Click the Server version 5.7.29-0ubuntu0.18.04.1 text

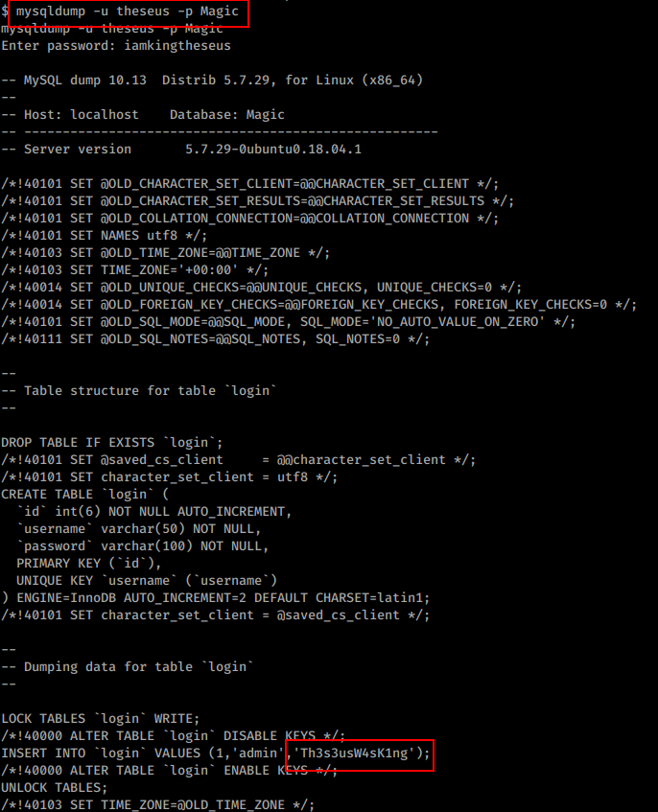(x=181, y=150)
